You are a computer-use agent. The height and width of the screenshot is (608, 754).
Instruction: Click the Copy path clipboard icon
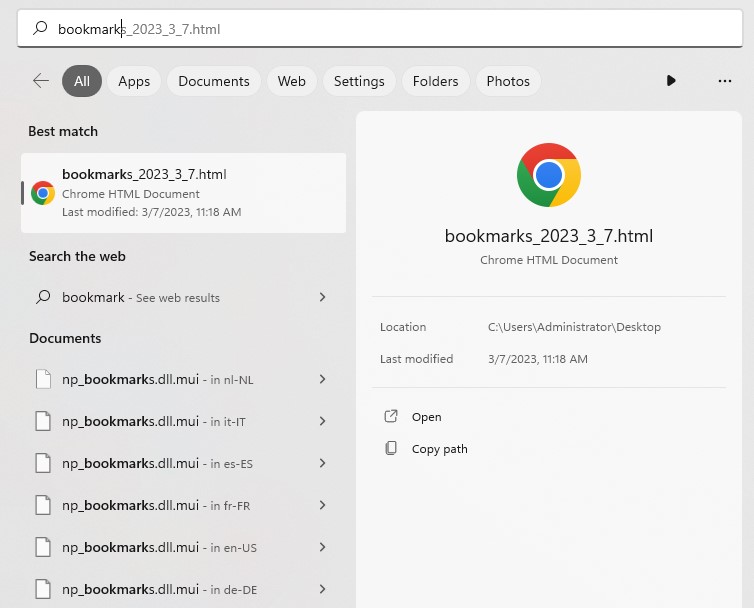[391, 448]
